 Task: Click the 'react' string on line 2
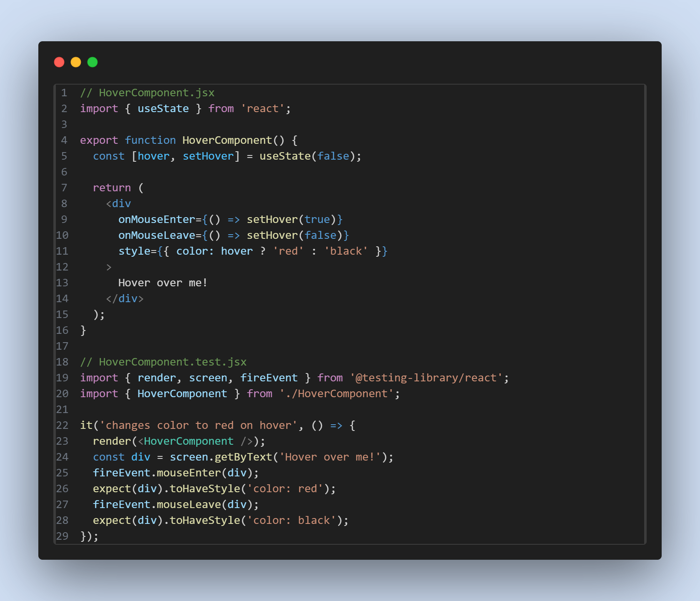click(x=262, y=108)
